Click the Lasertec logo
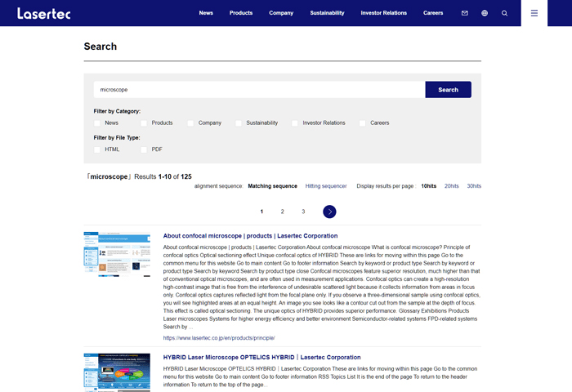The image size is (572, 392). coord(42,13)
